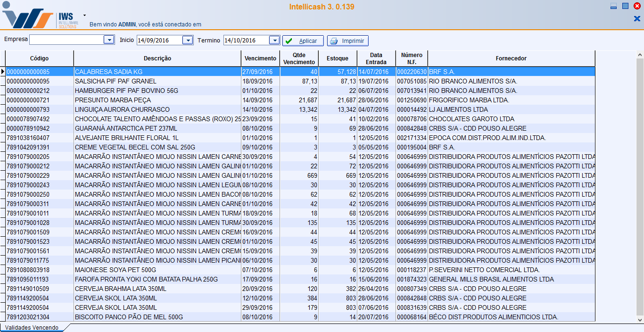The image size is (644, 332).
Task: Click the Data Entrada column header
Action: [x=376, y=58]
